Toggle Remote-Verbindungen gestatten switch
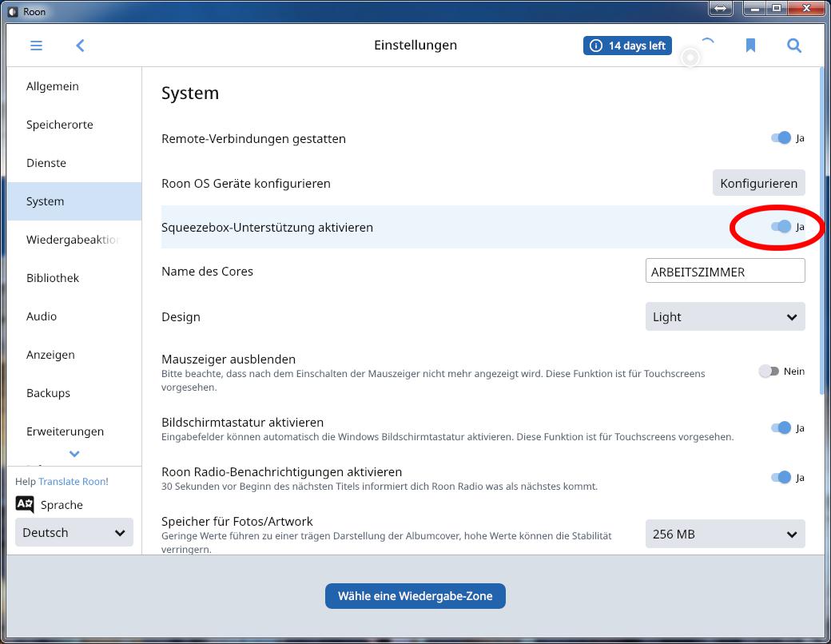The width and height of the screenshot is (831, 644). click(781, 138)
